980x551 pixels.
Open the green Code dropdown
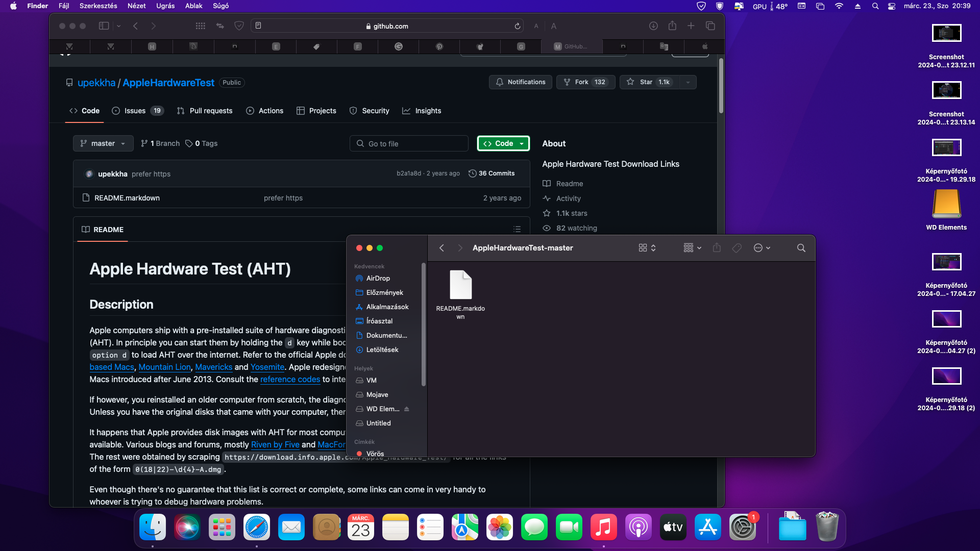[x=503, y=143]
